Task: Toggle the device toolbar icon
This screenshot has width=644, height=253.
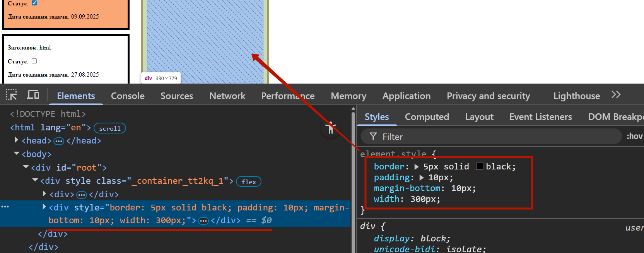Action: coord(33,95)
